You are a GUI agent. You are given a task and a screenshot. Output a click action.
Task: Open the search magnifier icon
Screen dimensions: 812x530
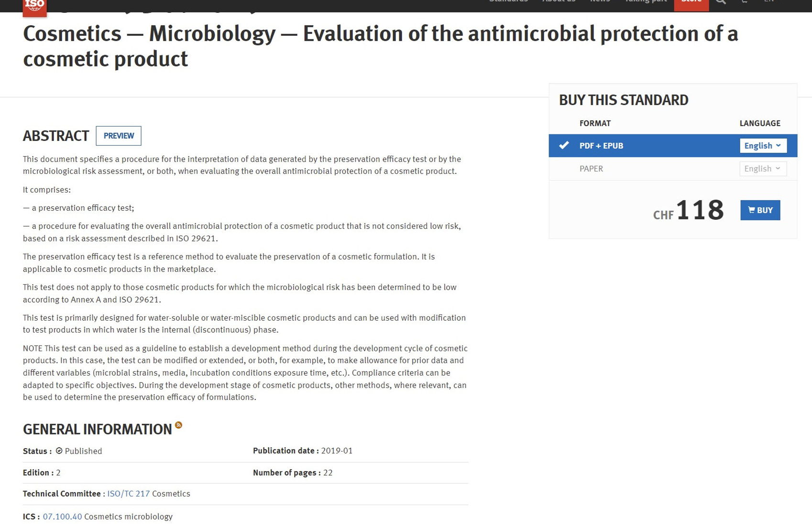pos(721,2)
